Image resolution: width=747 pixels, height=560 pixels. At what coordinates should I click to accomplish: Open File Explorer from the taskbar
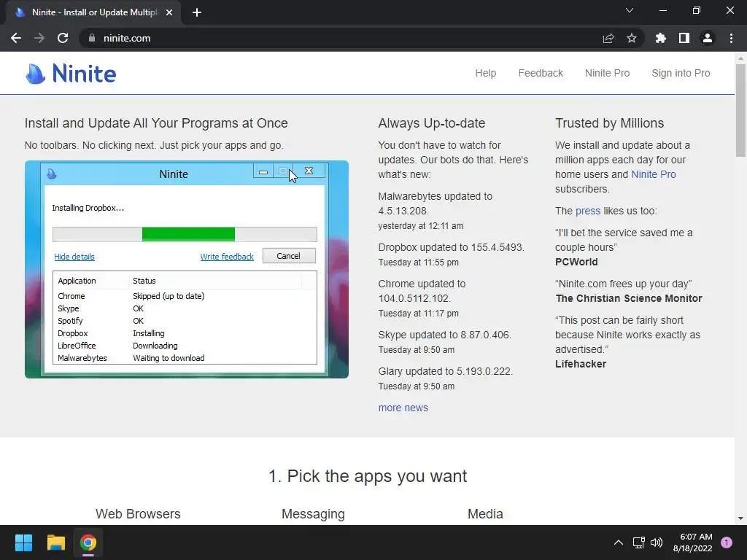pyautogui.click(x=55, y=542)
